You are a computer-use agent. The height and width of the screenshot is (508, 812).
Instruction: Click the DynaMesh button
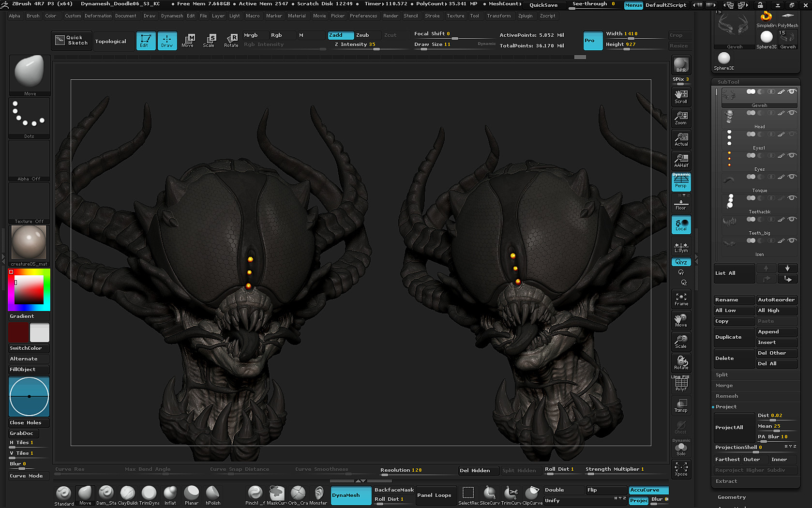[351, 495]
